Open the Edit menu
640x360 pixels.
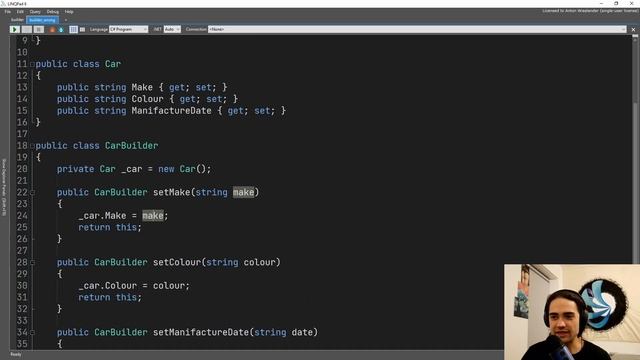[x=20, y=12]
